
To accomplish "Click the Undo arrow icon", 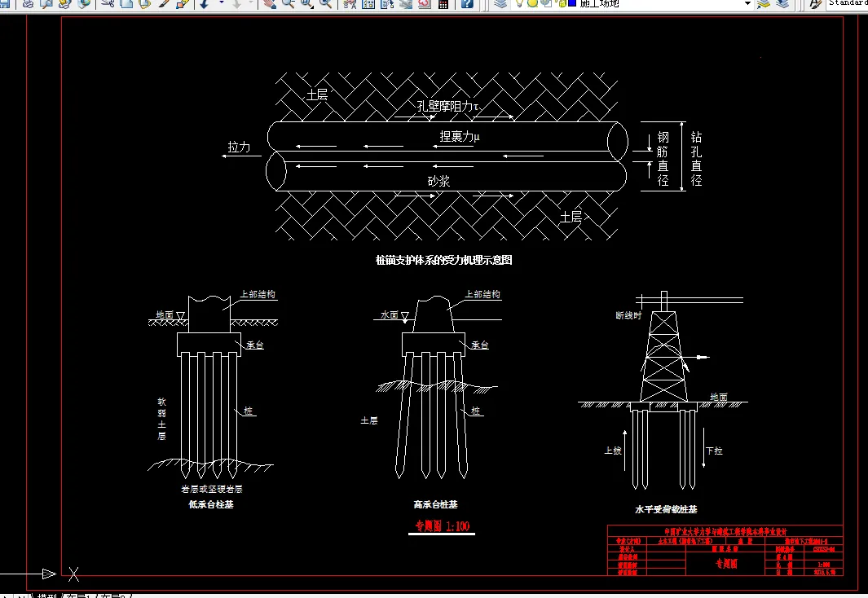I will 205,3.
